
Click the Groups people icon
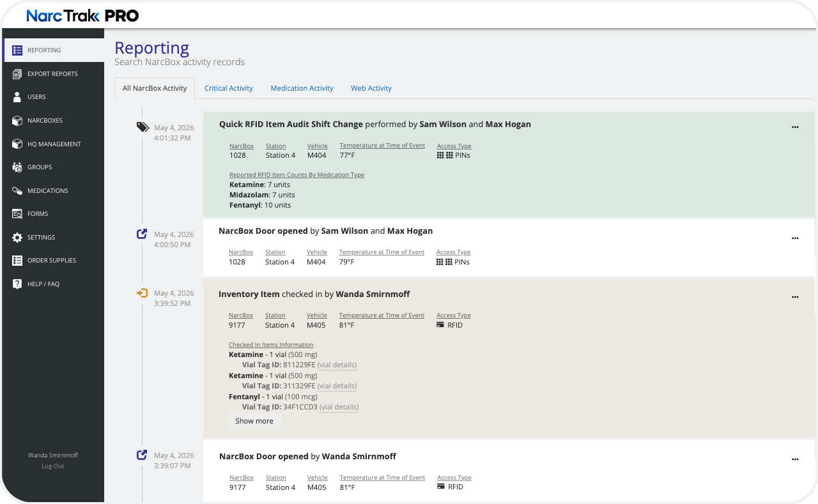[17, 167]
